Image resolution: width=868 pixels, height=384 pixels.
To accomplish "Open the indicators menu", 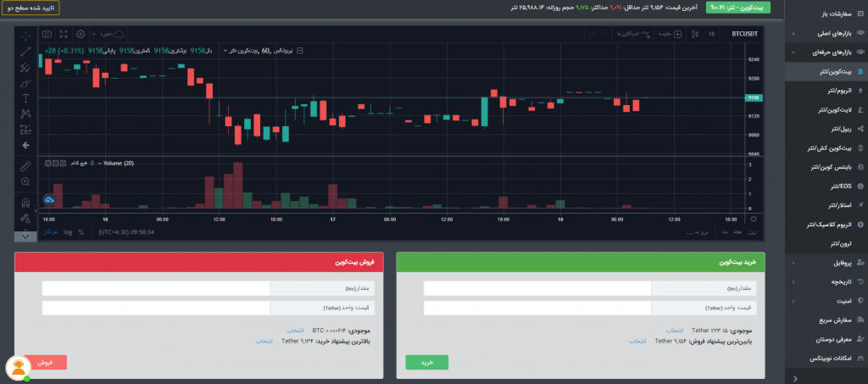I will coord(634,34).
